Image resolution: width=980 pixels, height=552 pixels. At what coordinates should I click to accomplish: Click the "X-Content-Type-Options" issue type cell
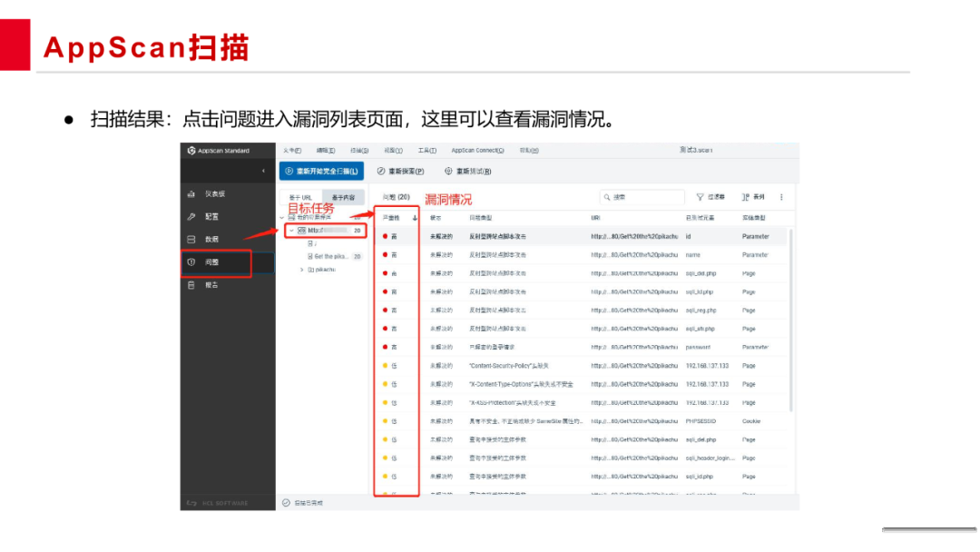click(x=521, y=384)
